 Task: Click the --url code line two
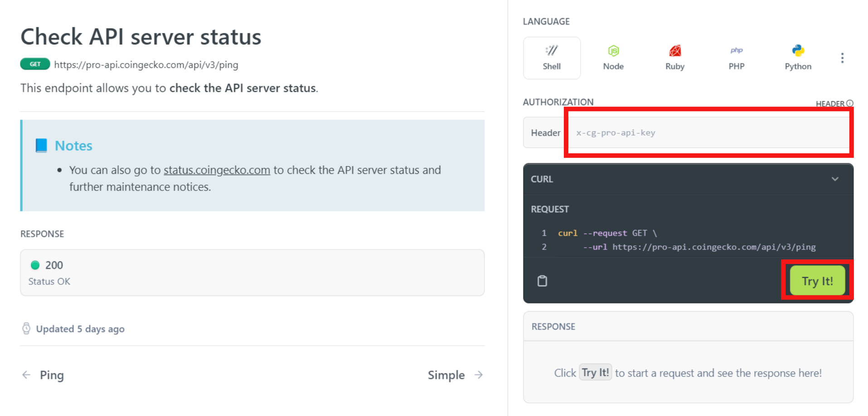[699, 247]
